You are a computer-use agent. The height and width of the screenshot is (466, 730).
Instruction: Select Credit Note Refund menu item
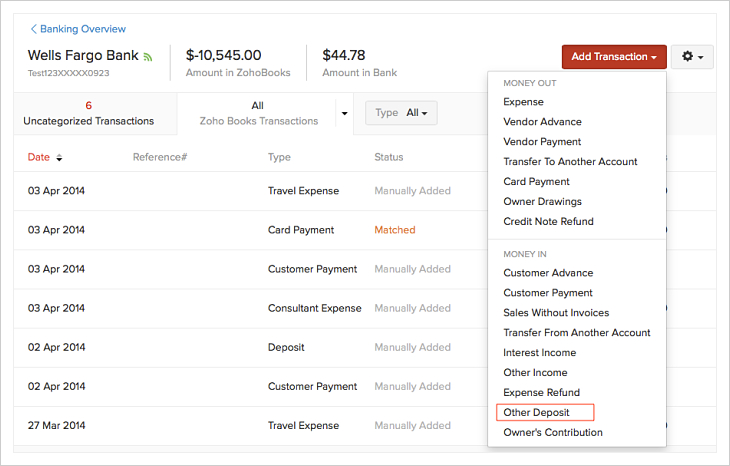[548, 222]
